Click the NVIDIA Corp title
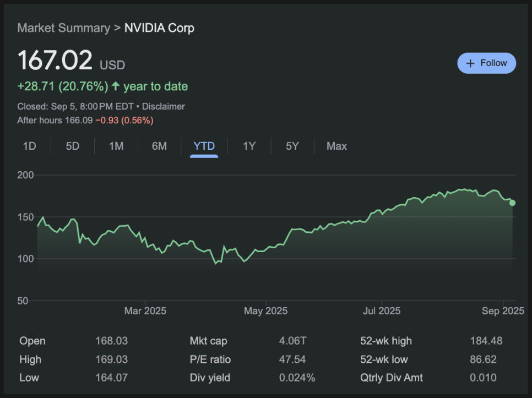 coord(159,28)
